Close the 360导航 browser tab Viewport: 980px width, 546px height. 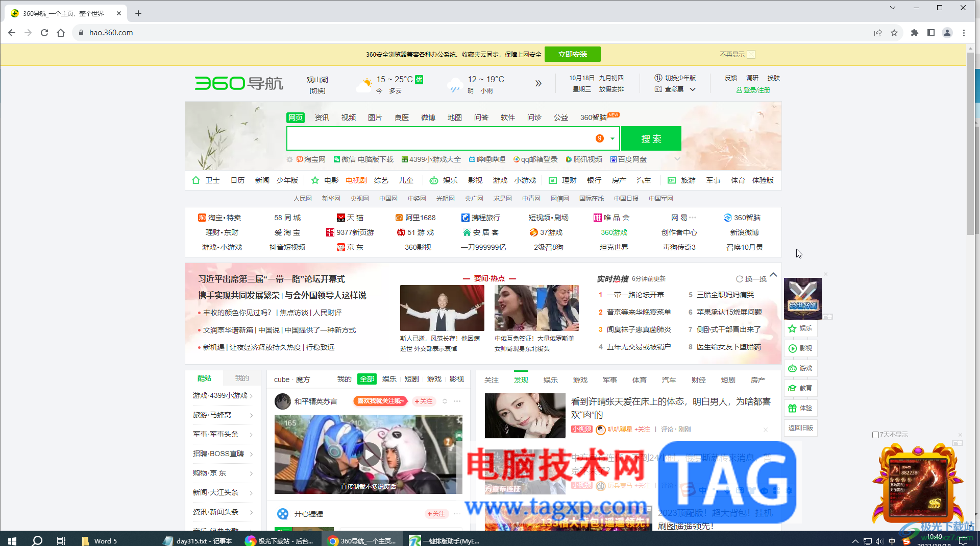119,13
